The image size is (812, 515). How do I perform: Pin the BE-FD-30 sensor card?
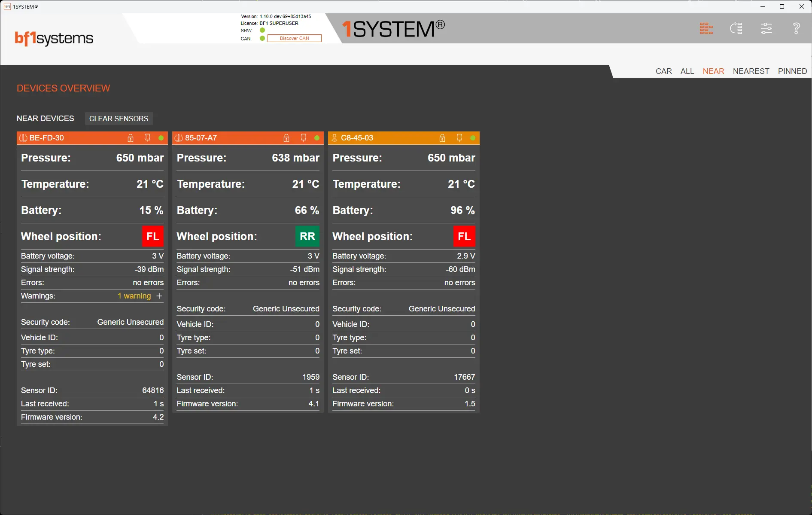click(x=148, y=138)
